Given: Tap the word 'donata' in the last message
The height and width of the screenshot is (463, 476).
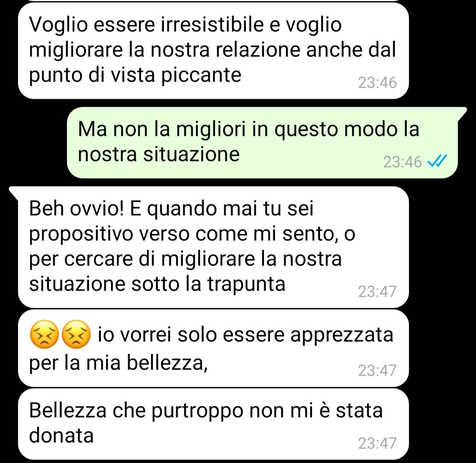Looking at the screenshot, I should pos(61,435).
